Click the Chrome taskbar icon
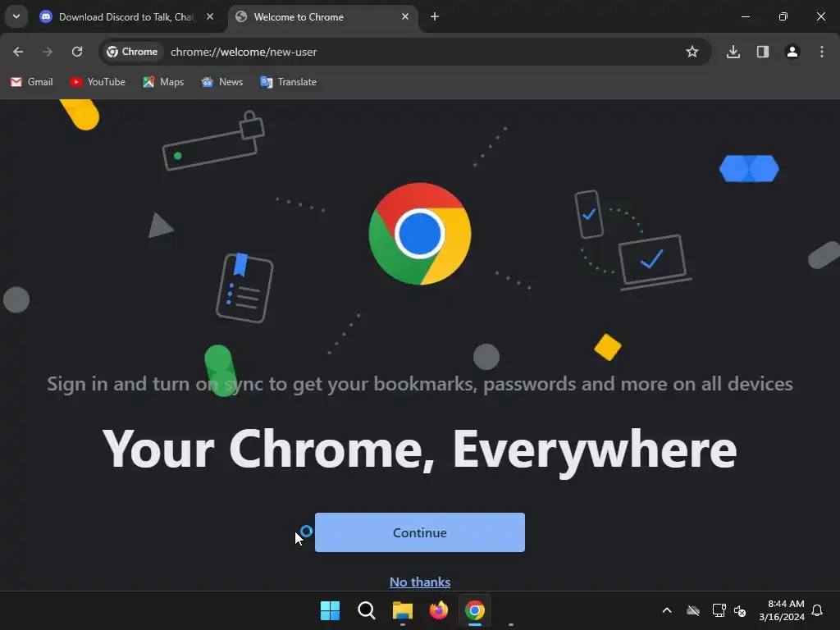The image size is (840, 630). [475, 610]
